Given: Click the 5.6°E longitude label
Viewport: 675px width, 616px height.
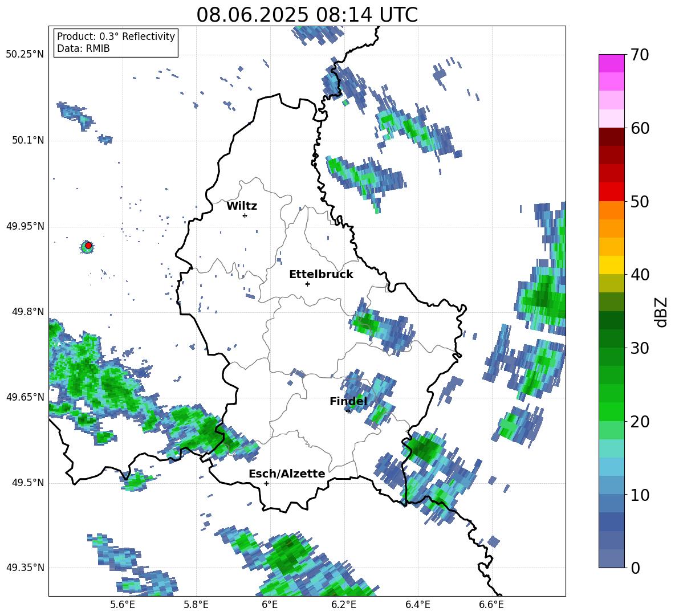Looking at the screenshot, I should click(x=123, y=605).
